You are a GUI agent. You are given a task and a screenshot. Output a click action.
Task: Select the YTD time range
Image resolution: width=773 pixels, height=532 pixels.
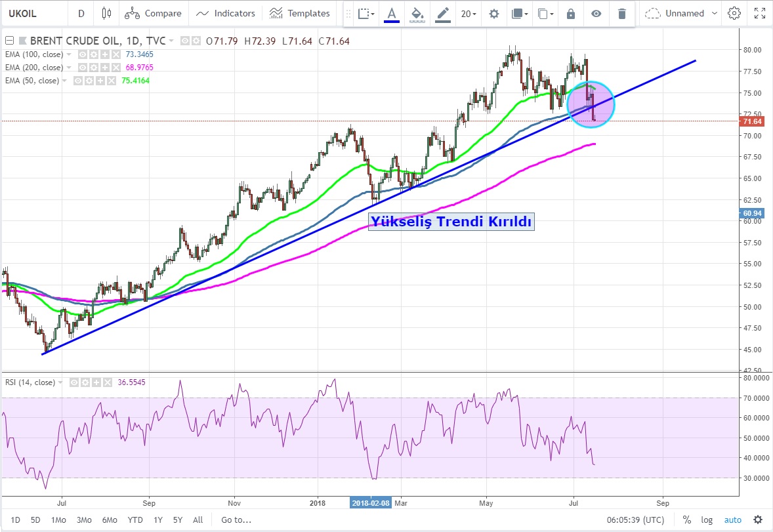pos(136,520)
